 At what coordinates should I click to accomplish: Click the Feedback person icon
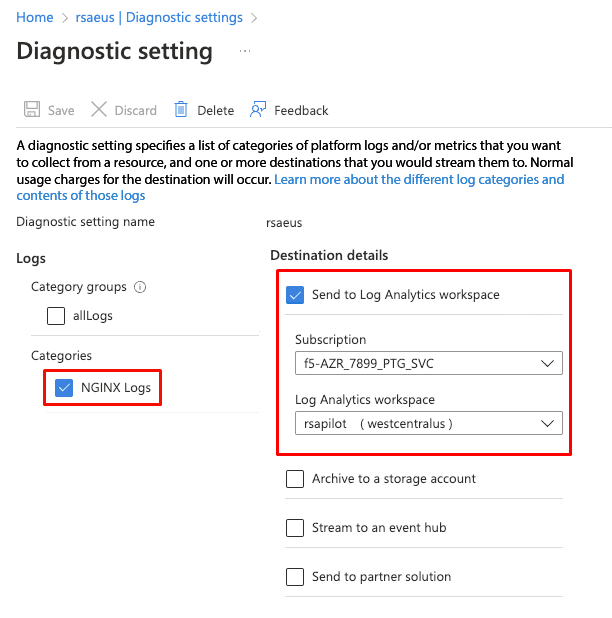click(x=258, y=110)
